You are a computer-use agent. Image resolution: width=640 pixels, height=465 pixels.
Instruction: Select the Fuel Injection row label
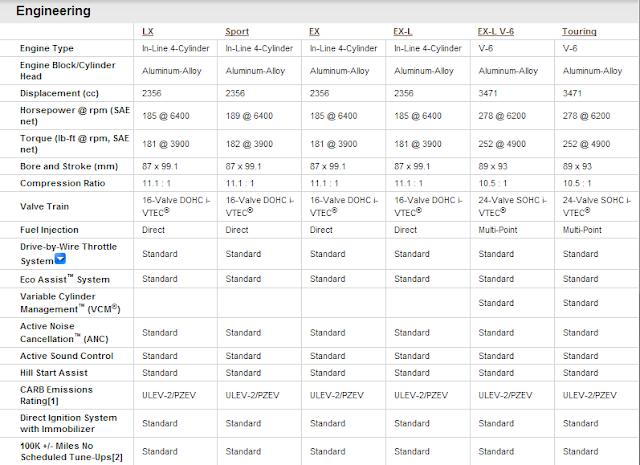49,229
